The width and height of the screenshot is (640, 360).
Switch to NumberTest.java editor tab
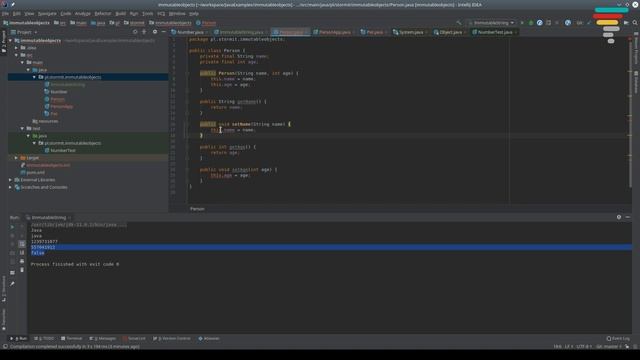pos(495,32)
